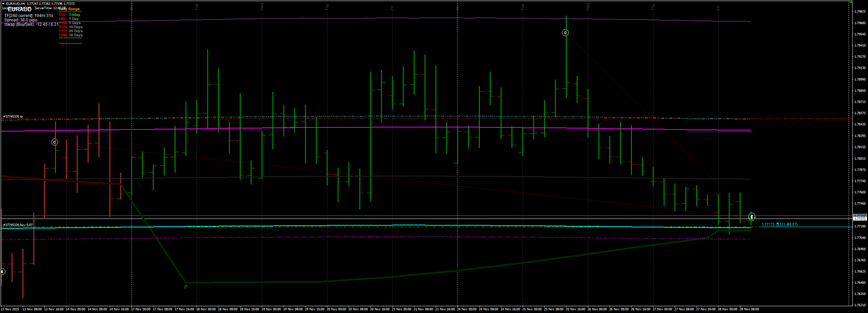
Task: Click the Spread 38.0 pips text
Action: (21, 20)
